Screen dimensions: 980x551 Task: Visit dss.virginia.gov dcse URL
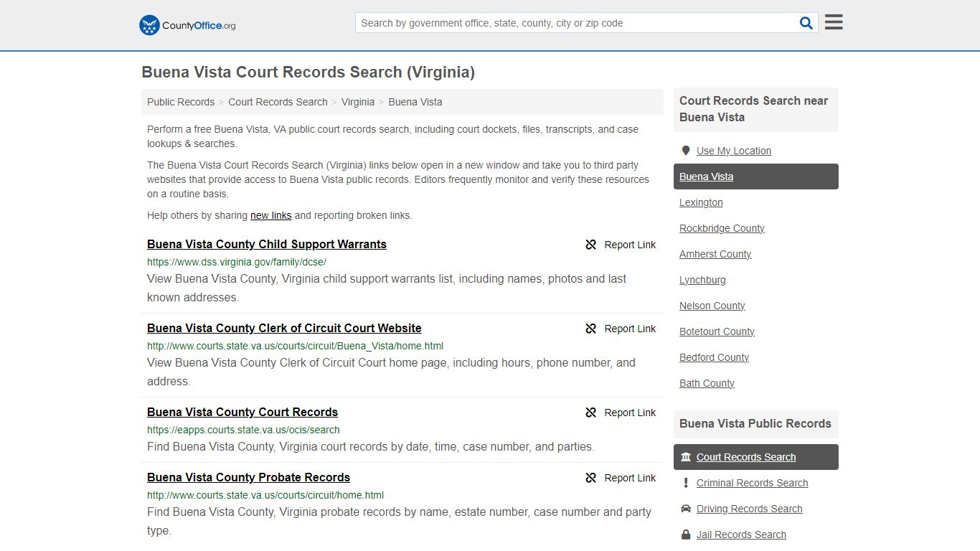[237, 262]
